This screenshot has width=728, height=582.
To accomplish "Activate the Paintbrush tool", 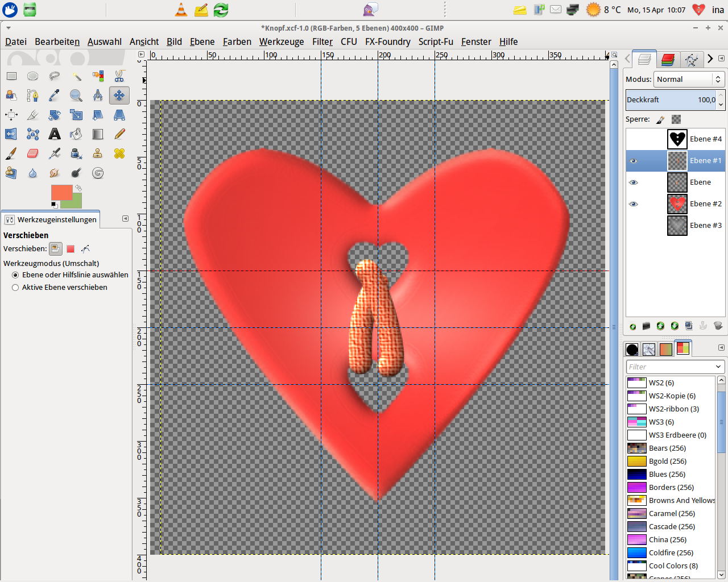I will point(11,153).
